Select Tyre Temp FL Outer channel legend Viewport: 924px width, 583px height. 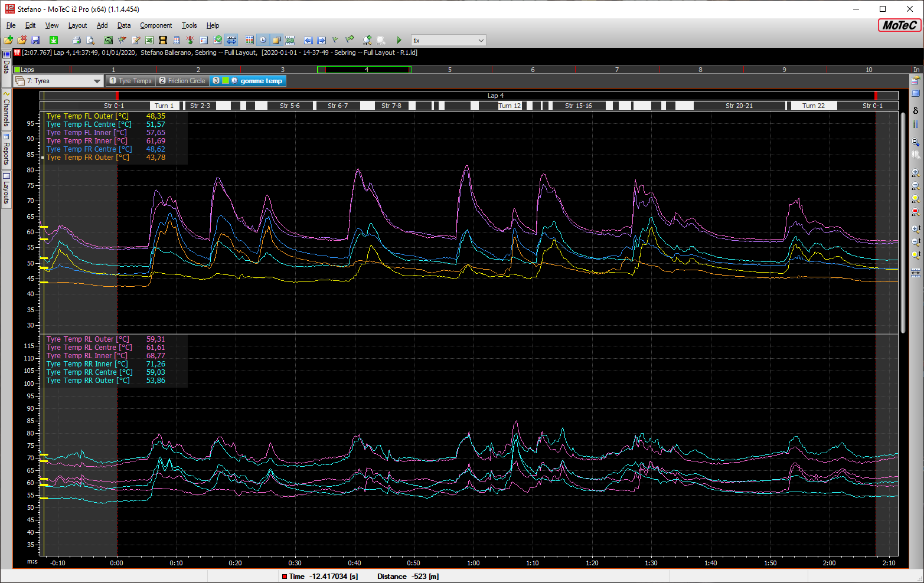(87, 116)
